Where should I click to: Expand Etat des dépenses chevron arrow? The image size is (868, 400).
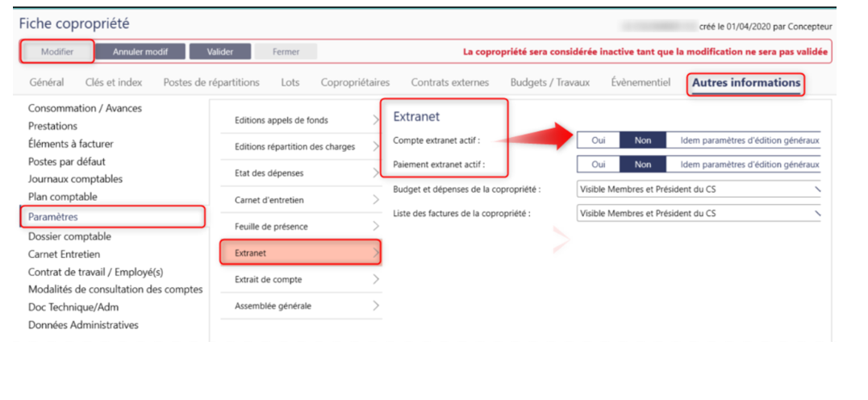[x=376, y=173]
